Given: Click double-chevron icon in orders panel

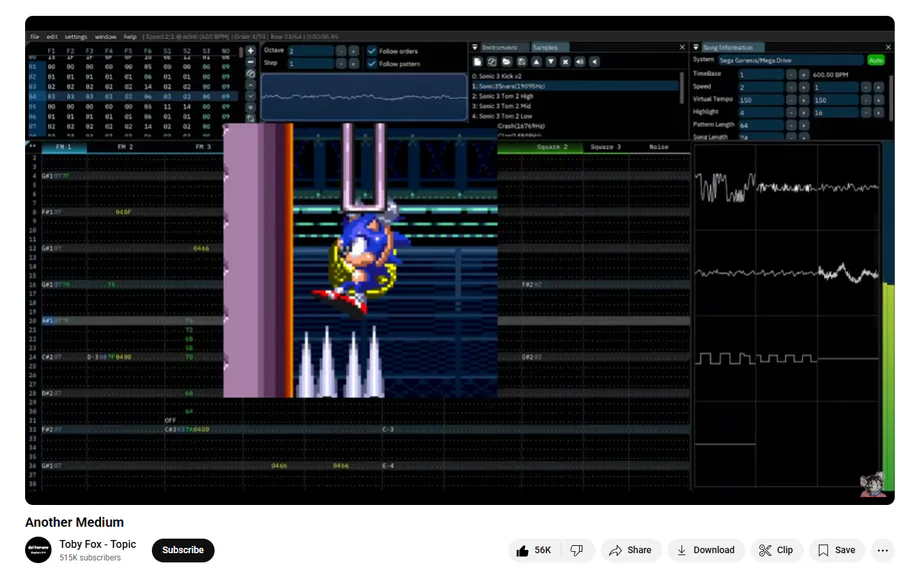Looking at the screenshot, I should pyautogui.click(x=250, y=107).
